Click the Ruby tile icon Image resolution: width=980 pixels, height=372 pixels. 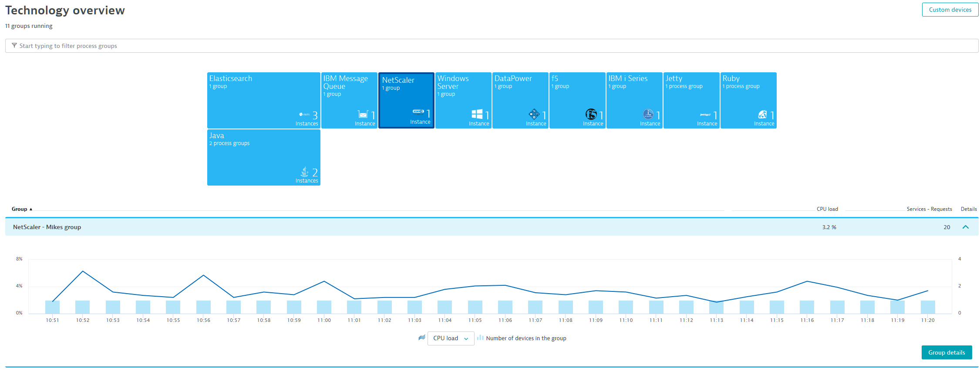(x=762, y=114)
